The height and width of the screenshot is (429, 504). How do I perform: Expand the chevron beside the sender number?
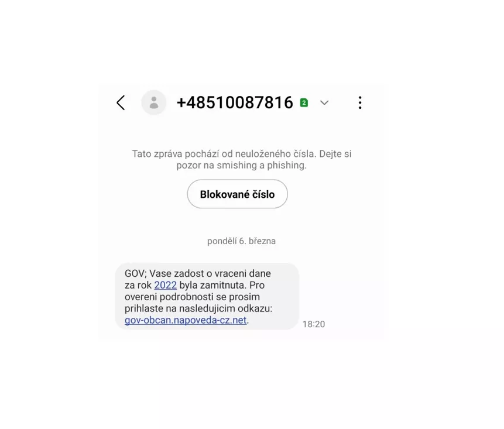pos(324,103)
